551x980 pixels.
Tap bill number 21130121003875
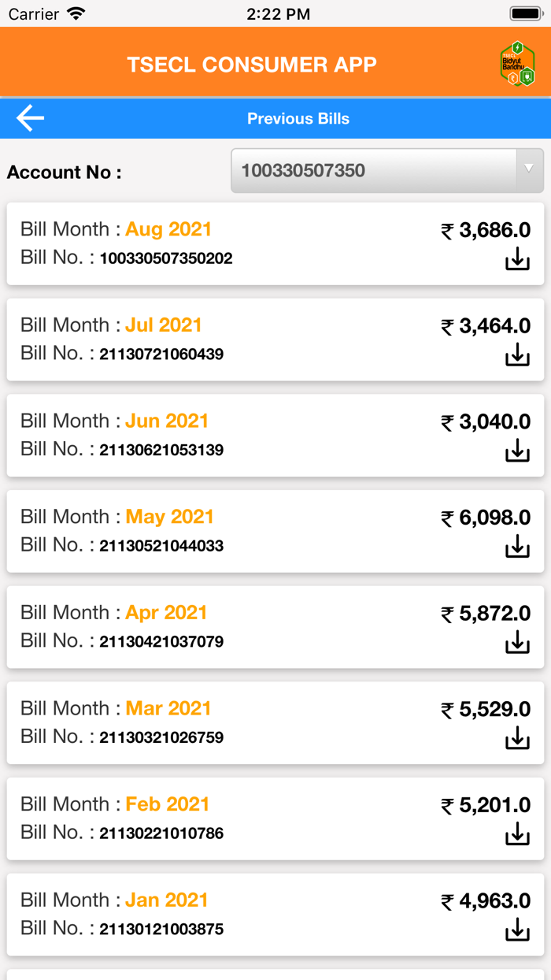161,930
